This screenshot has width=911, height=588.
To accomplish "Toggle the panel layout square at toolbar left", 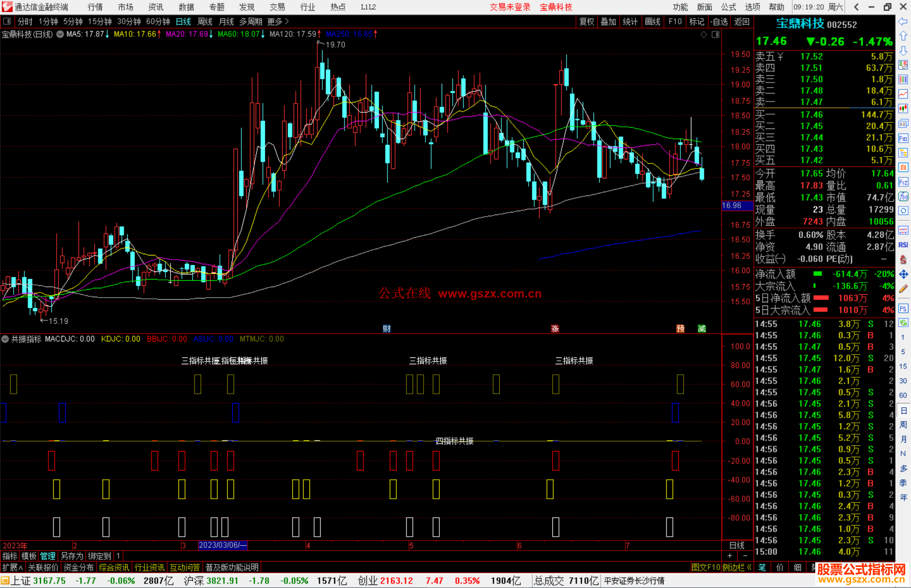I will click(7, 21).
